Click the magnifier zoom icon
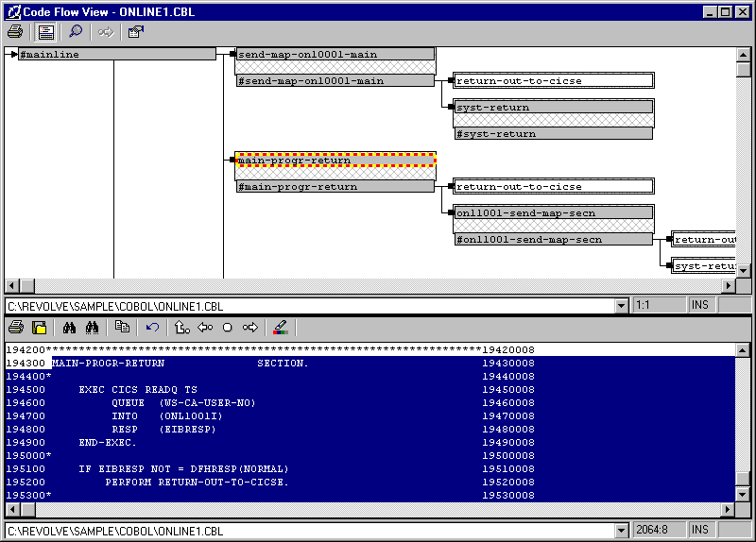This screenshot has width=756, height=542. click(x=76, y=32)
